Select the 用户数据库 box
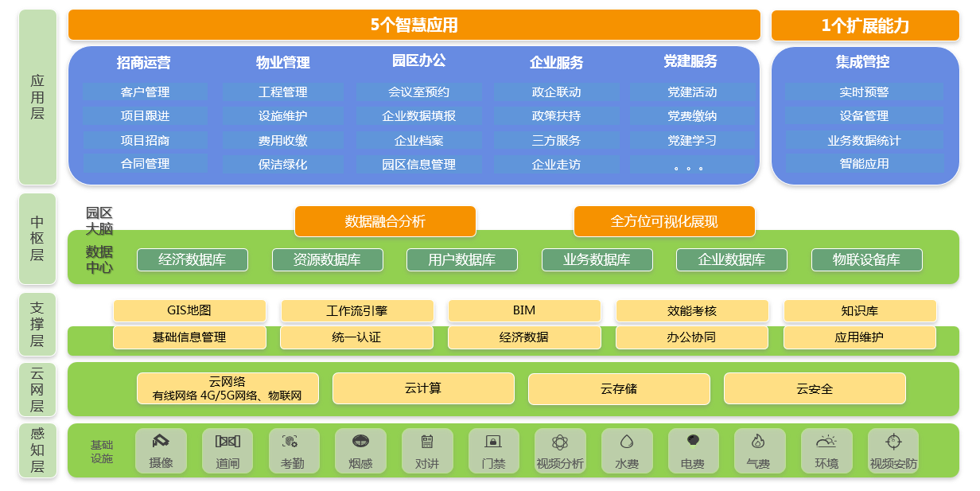 pyautogui.click(x=462, y=259)
